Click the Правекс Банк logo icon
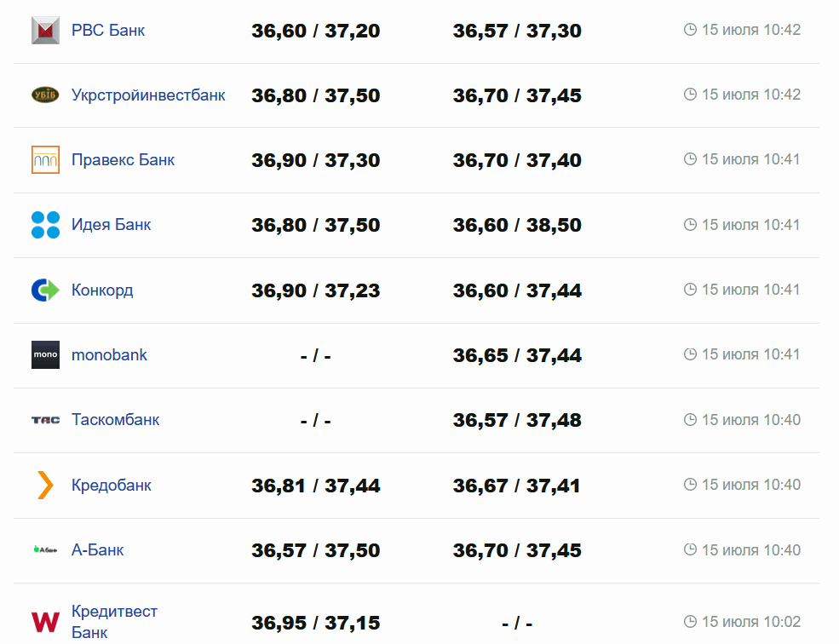 45,160
